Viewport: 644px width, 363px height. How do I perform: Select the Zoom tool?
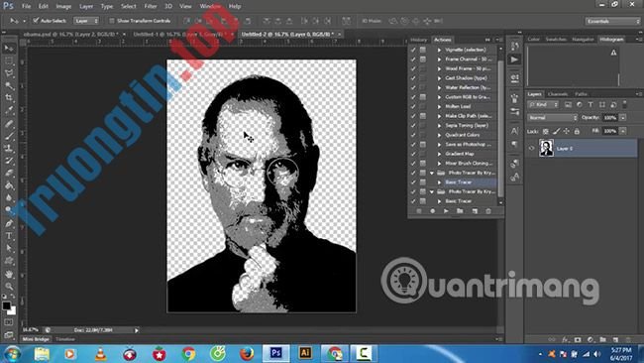point(9,286)
